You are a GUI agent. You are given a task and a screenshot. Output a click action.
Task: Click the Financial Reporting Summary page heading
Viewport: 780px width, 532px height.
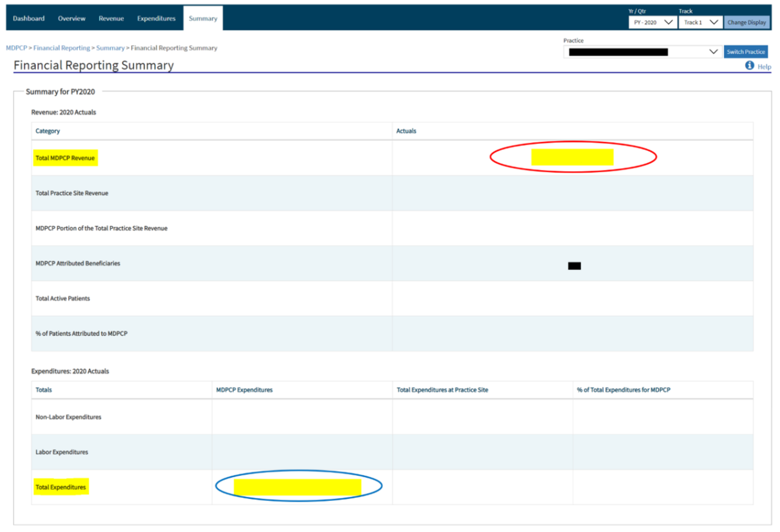93,65
